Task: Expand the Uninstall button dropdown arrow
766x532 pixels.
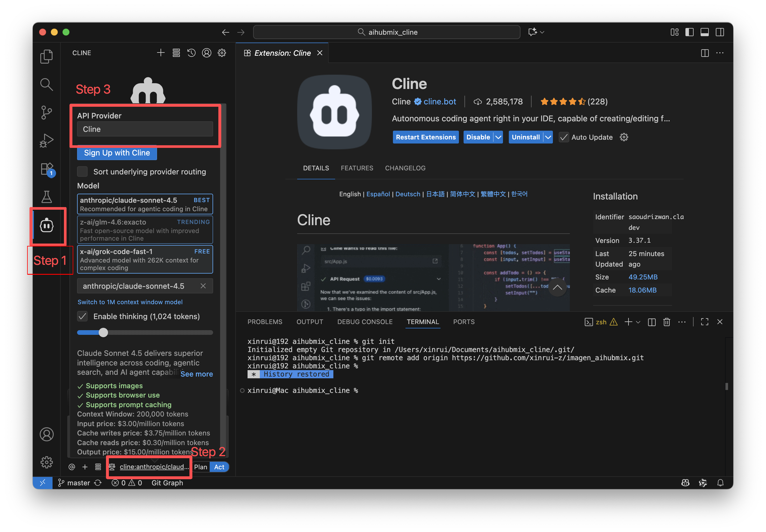Action: tap(548, 137)
